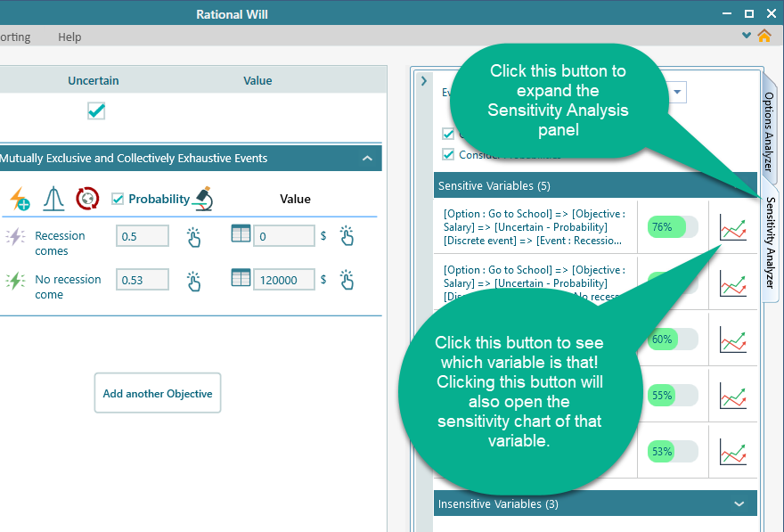Click the red circular reset icon
This screenshot has width=784, height=532.
[x=87, y=198]
